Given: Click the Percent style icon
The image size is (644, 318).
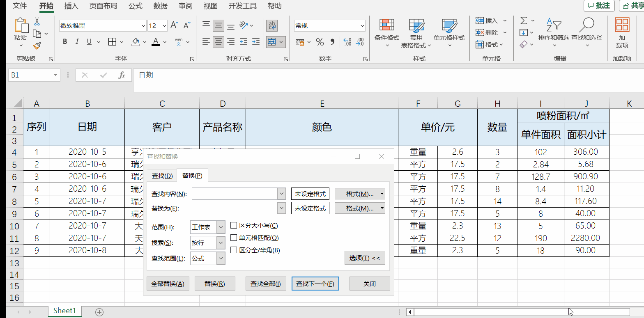Looking at the screenshot, I should pos(320,42).
